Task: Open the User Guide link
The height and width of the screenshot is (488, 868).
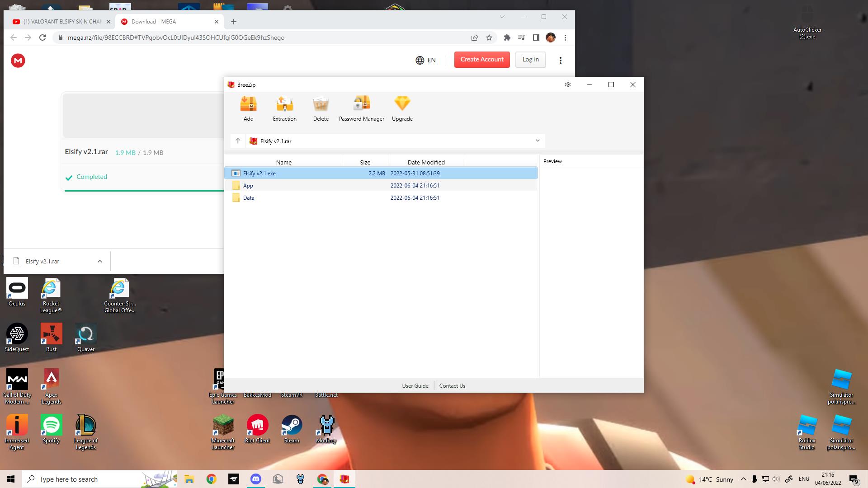Action: click(x=415, y=386)
